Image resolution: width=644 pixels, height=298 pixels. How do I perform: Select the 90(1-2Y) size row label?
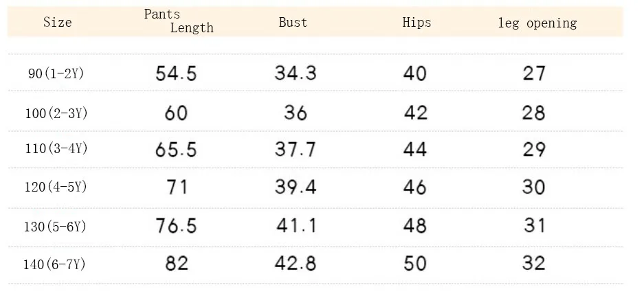point(56,74)
